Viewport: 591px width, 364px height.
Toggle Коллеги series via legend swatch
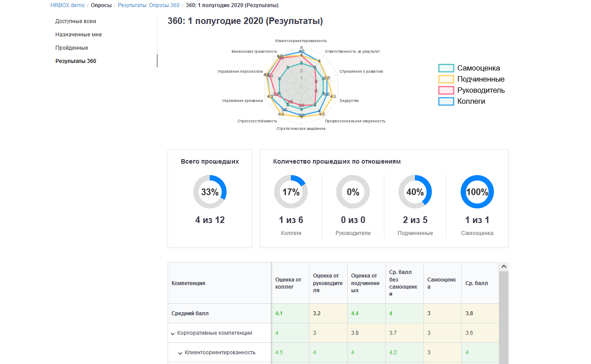(446, 102)
